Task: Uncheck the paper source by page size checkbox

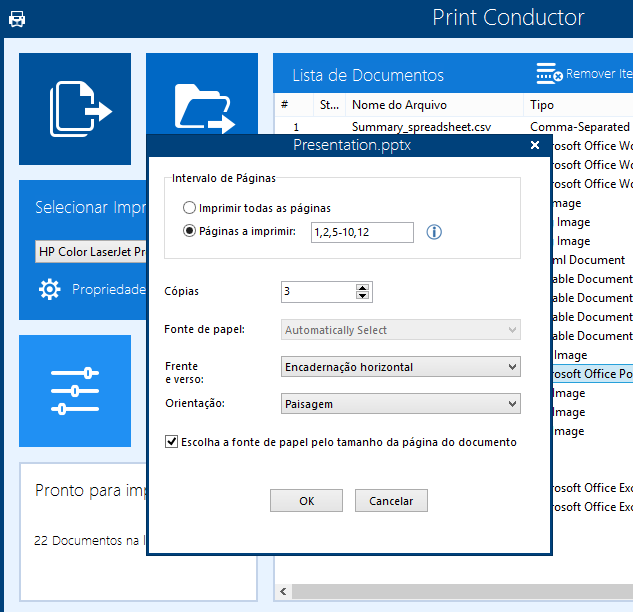Action: pos(171,441)
